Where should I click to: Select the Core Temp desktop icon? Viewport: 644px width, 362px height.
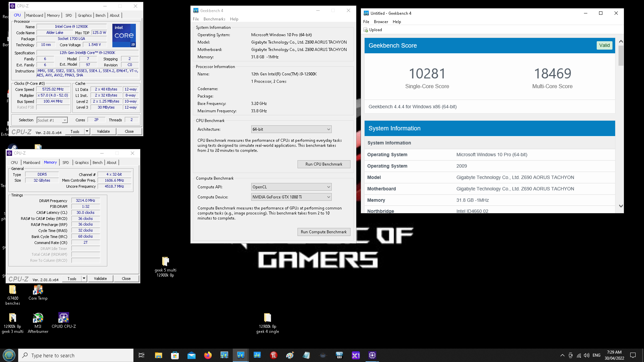[x=38, y=293]
